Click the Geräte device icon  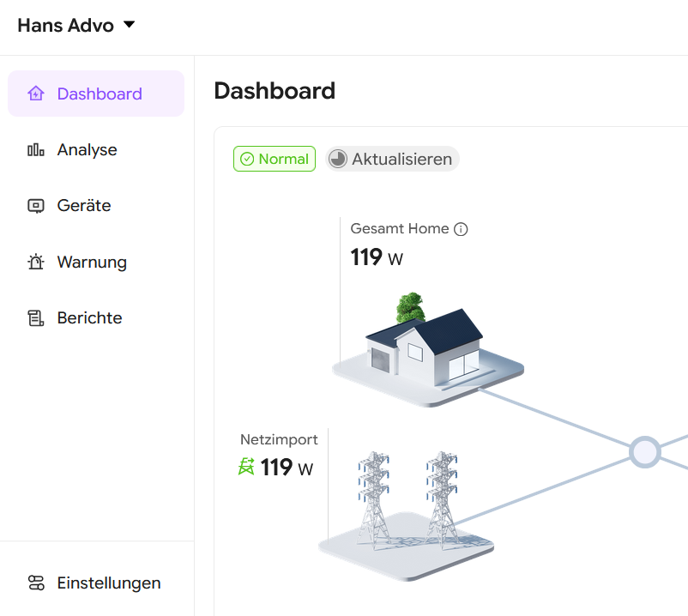(x=36, y=205)
